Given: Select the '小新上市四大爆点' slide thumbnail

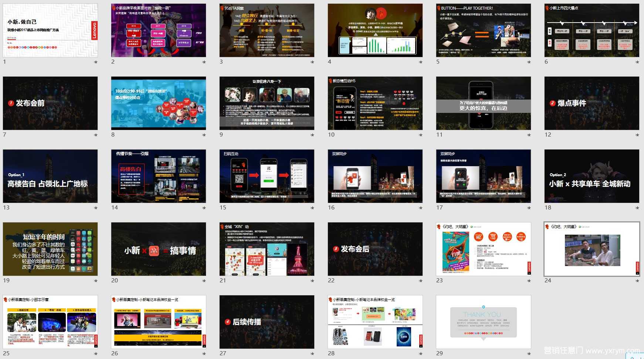Looking at the screenshot, I should coord(592,30).
